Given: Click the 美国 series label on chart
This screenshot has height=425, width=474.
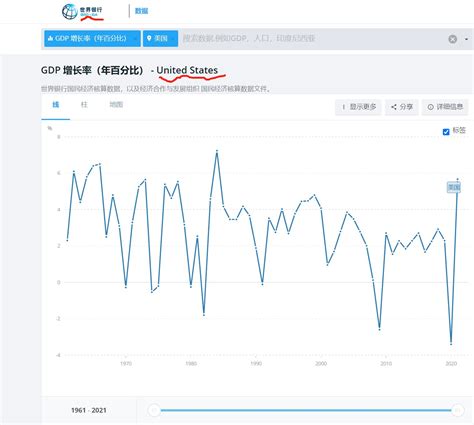Looking at the screenshot, I should pyautogui.click(x=454, y=187).
